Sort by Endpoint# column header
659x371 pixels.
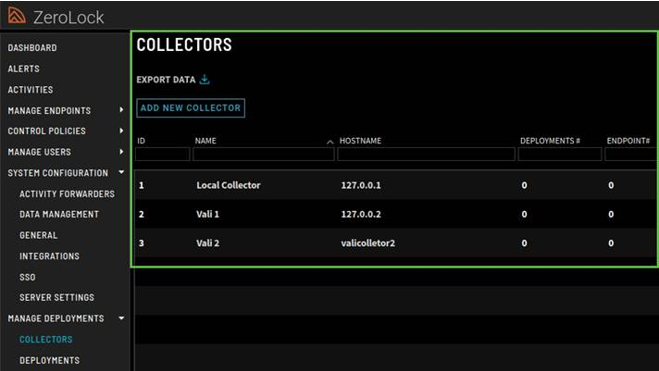628,141
